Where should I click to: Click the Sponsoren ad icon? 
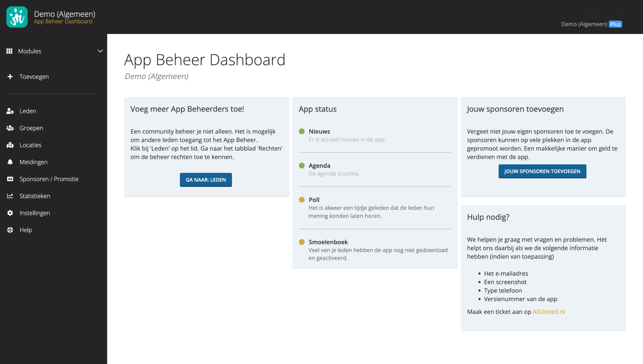(x=10, y=179)
